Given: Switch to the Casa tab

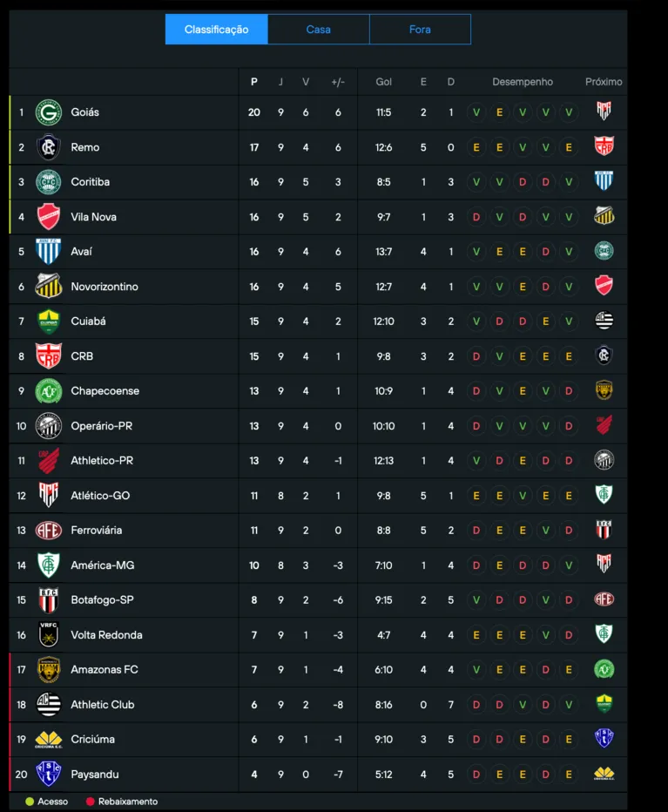Looking at the screenshot, I should [318, 30].
